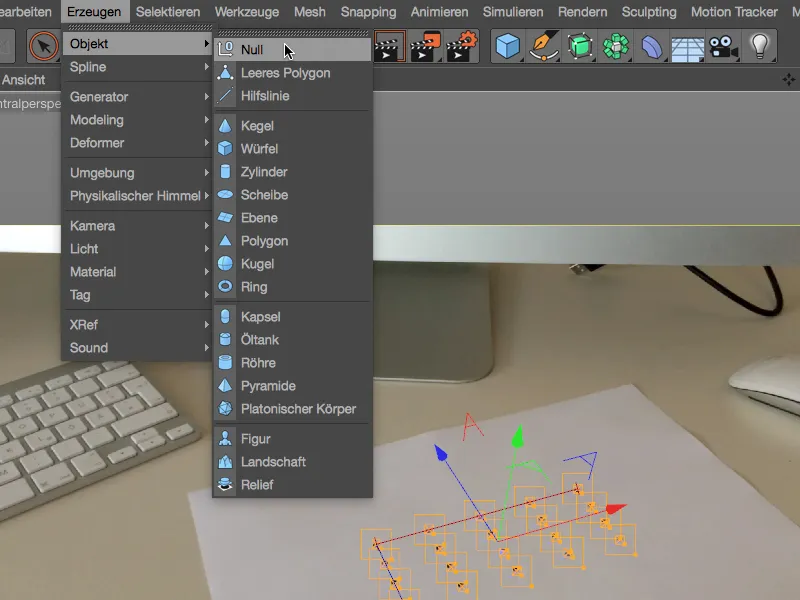
Task: Create a Figur object
Action: (292, 439)
